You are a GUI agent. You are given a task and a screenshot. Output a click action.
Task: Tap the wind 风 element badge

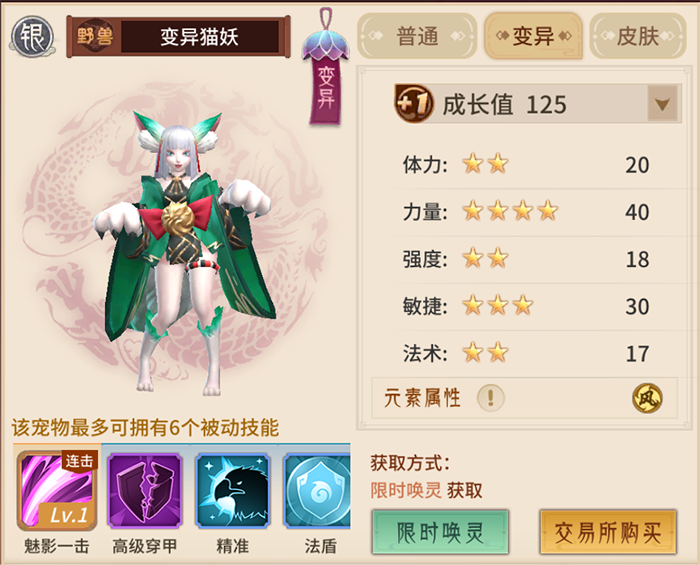(647, 398)
